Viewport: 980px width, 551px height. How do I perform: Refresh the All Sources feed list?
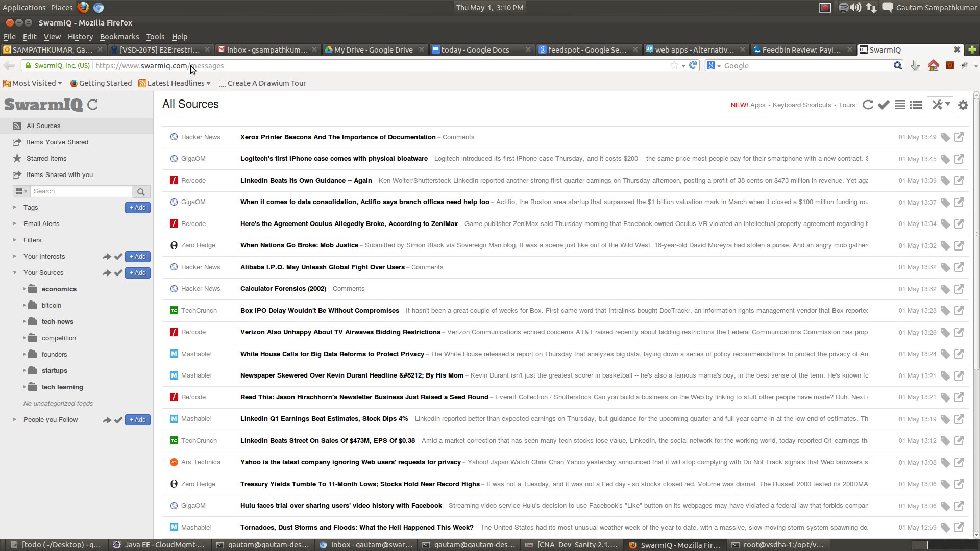867,105
